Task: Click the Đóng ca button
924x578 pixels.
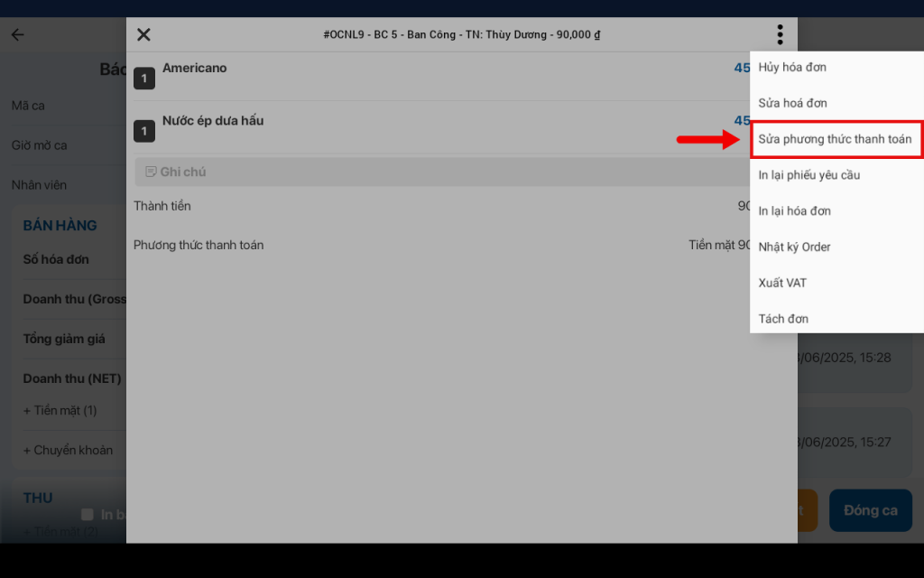Action: click(871, 510)
